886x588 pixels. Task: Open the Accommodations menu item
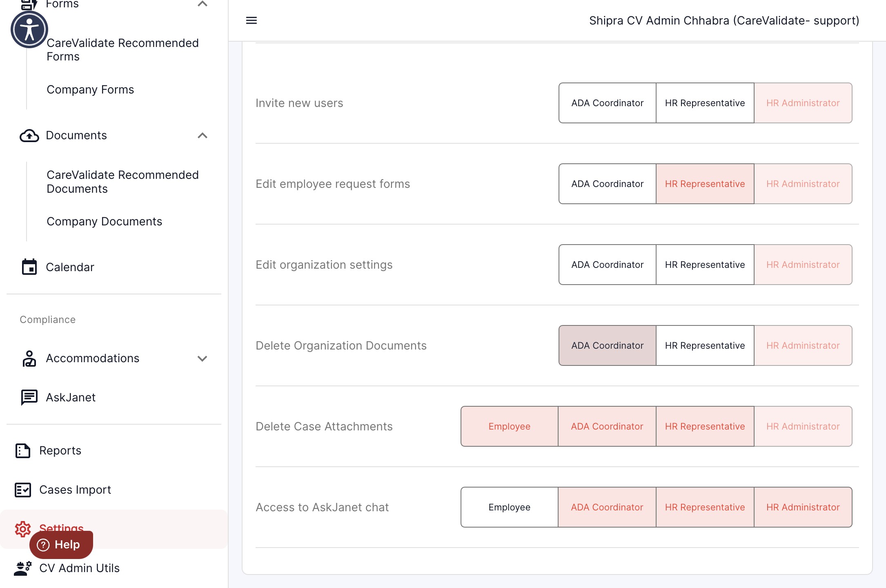coord(93,358)
